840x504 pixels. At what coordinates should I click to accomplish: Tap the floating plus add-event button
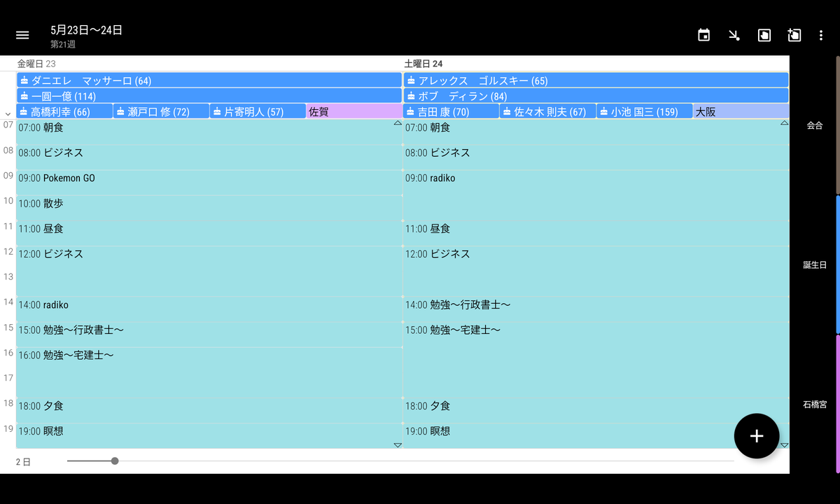(x=757, y=436)
